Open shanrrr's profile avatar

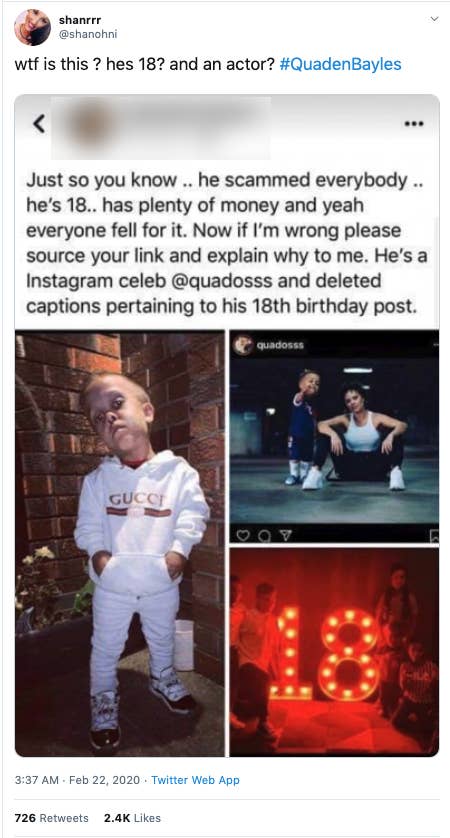coord(33,27)
